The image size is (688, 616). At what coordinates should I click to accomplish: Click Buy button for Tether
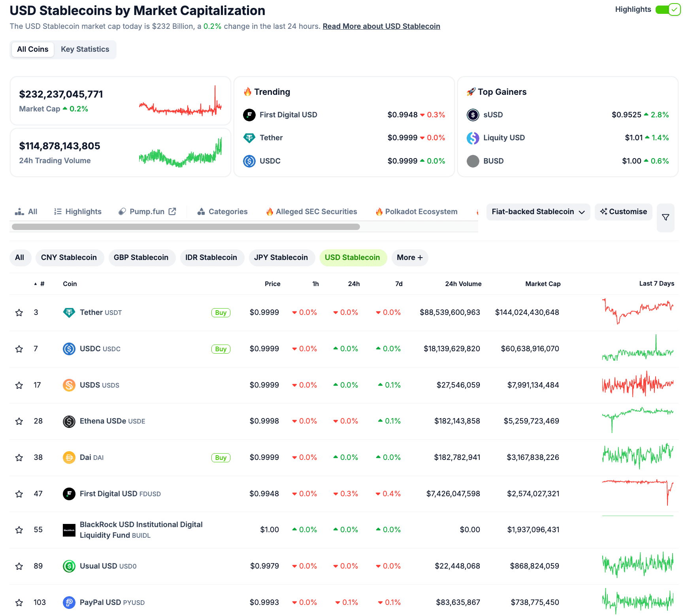(x=221, y=313)
